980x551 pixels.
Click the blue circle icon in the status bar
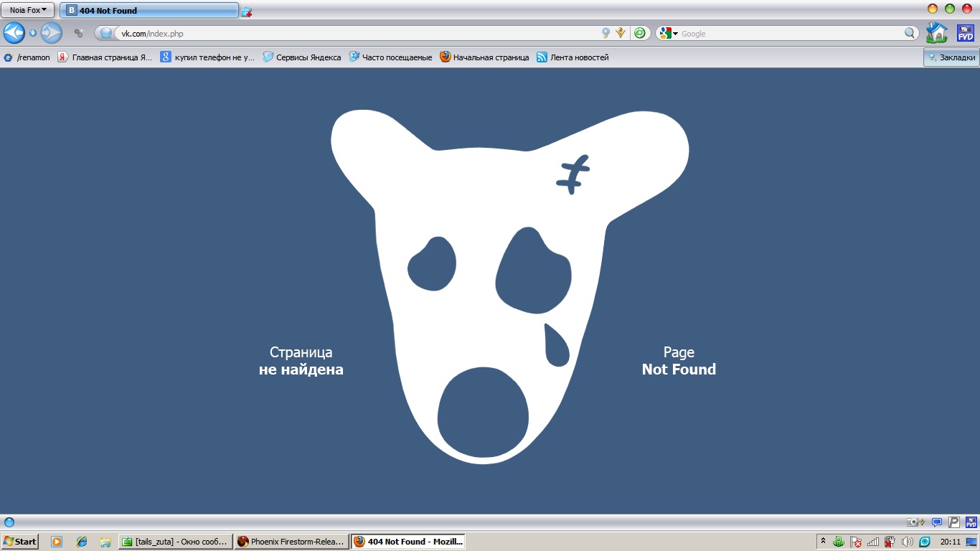point(9,522)
